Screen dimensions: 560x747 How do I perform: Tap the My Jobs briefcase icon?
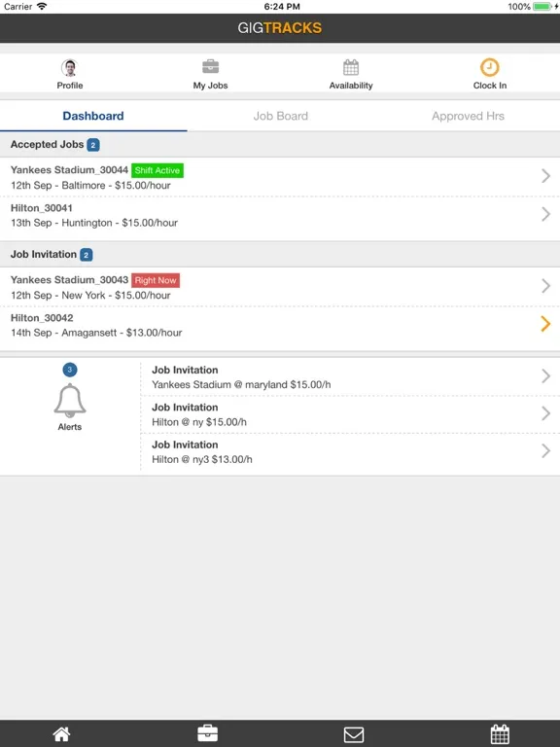pos(210,67)
